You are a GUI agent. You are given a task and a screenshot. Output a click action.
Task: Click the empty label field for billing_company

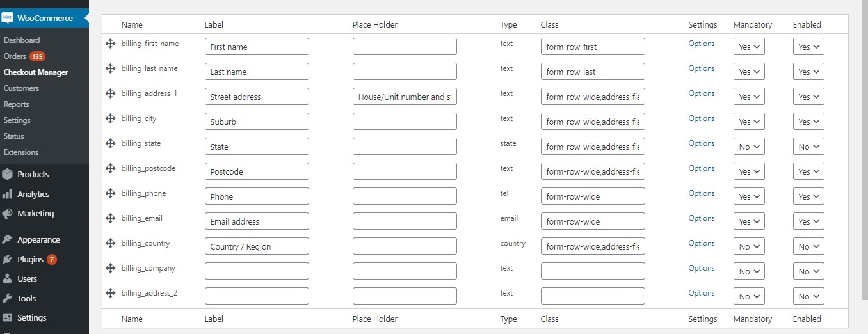point(257,271)
